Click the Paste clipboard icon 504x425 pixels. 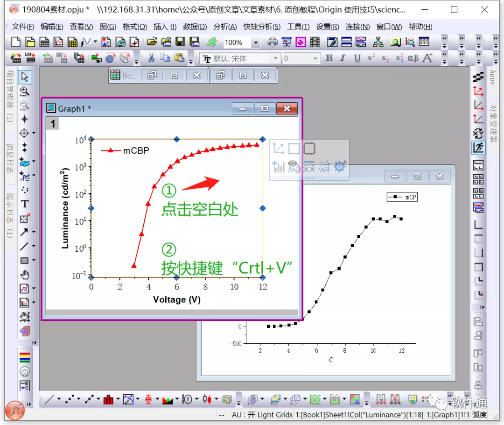pos(179,58)
